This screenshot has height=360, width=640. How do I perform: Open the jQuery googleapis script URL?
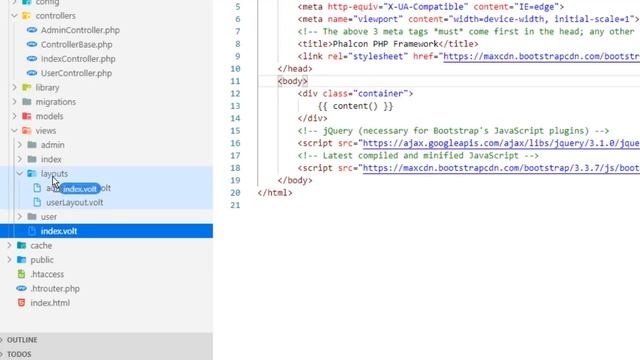[x=501, y=143]
